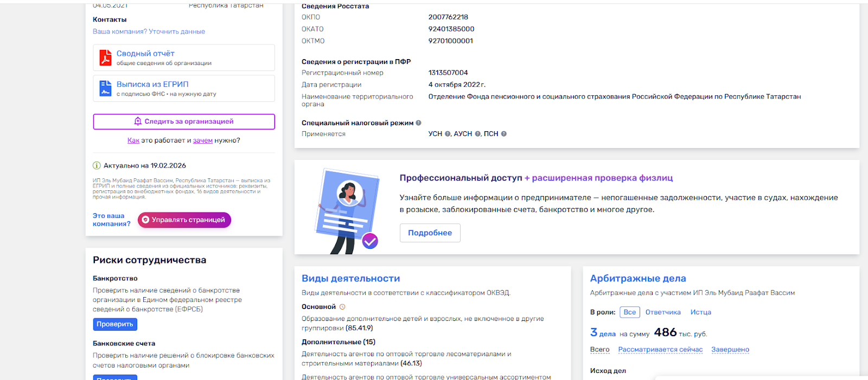The width and height of the screenshot is (868, 380).
Task: Click ОКПО value 2007762218
Action: [448, 17]
